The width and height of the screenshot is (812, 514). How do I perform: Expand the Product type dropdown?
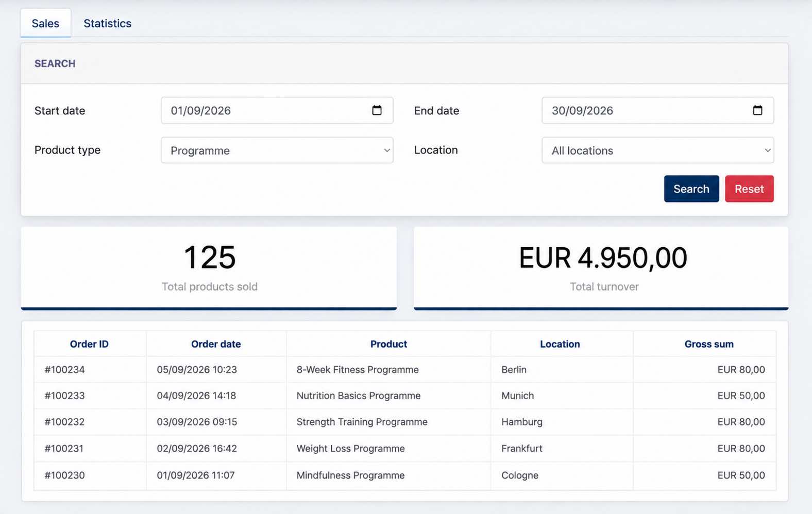[x=277, y=150]
